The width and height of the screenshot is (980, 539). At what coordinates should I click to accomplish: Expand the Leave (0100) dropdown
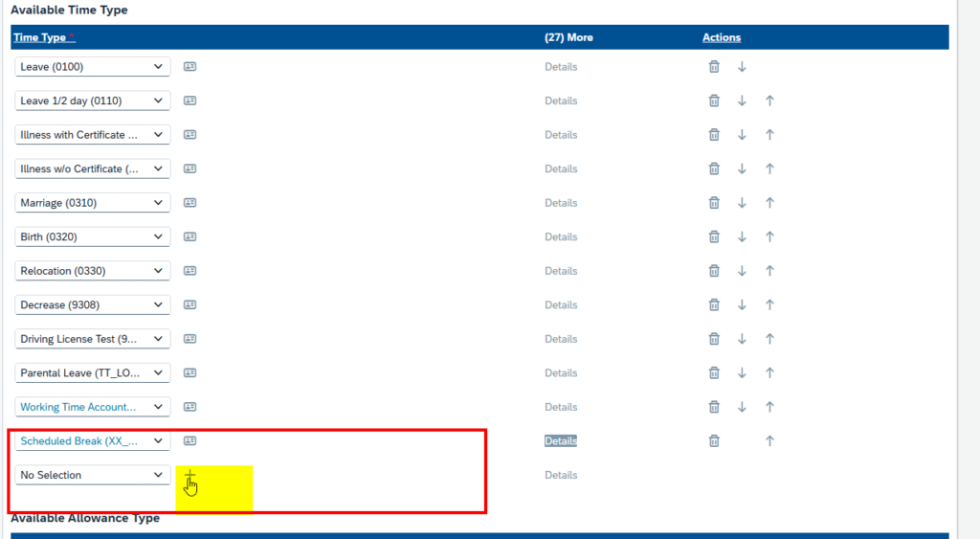93,67
